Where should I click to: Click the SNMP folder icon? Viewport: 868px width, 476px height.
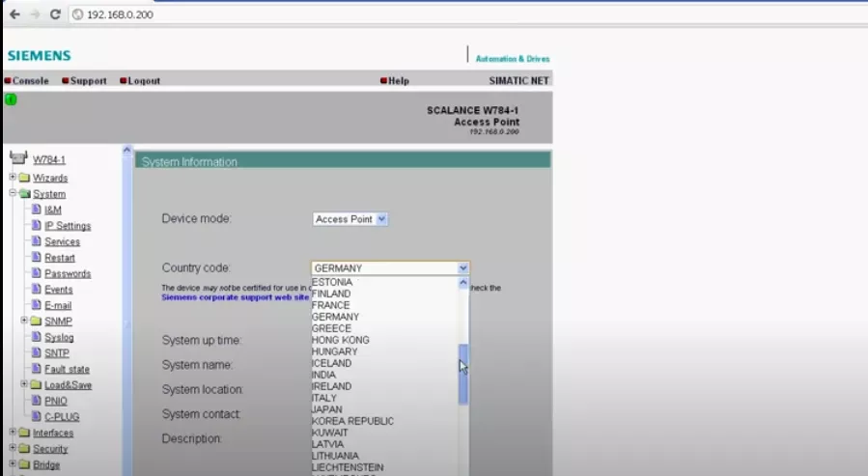[36, 321]
